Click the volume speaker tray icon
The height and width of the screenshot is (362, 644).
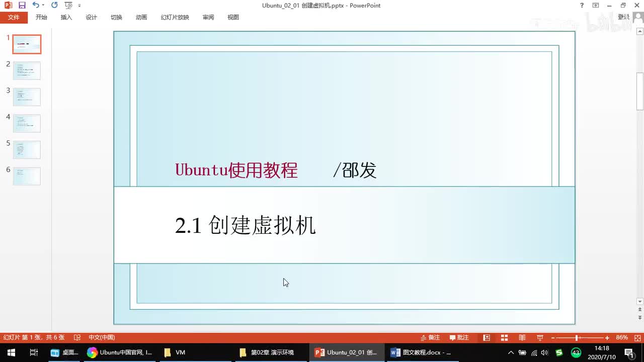pyautogui.click(x=545, y=352)
